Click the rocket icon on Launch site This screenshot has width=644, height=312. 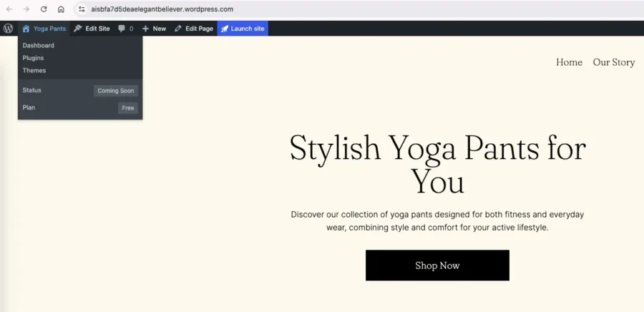click(x=225, y=29)
